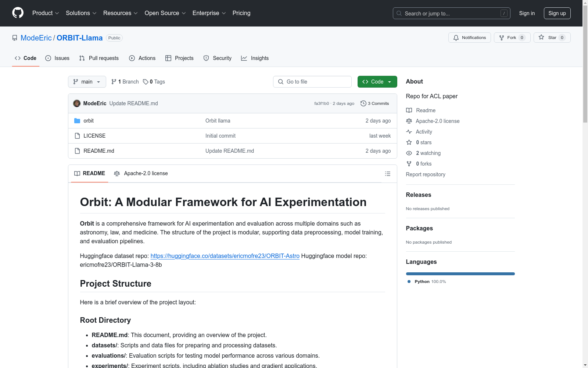Click the orbit folder icon

77,121
